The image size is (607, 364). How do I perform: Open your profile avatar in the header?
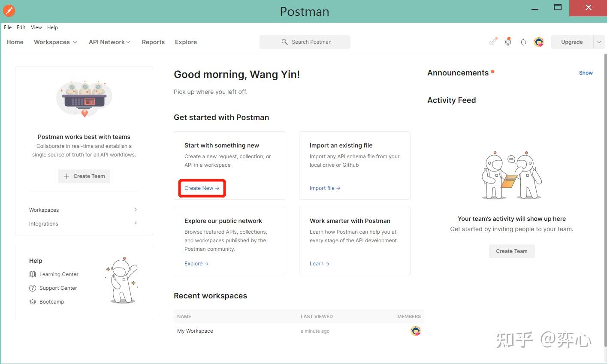pos(539,42)
